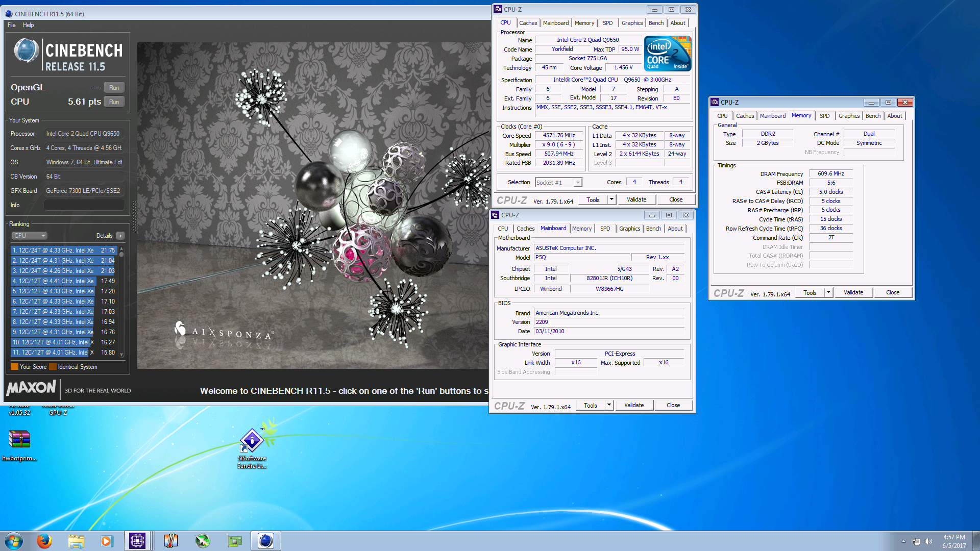Switch to Cinebench taskbar button
This screenshot has width=980, height=551.
coord(266,541)
